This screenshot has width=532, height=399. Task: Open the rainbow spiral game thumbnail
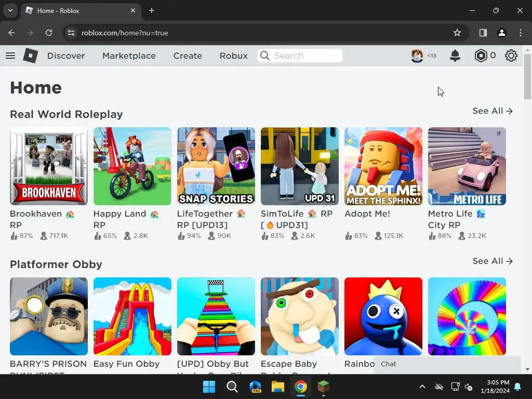tap(467, 316)
